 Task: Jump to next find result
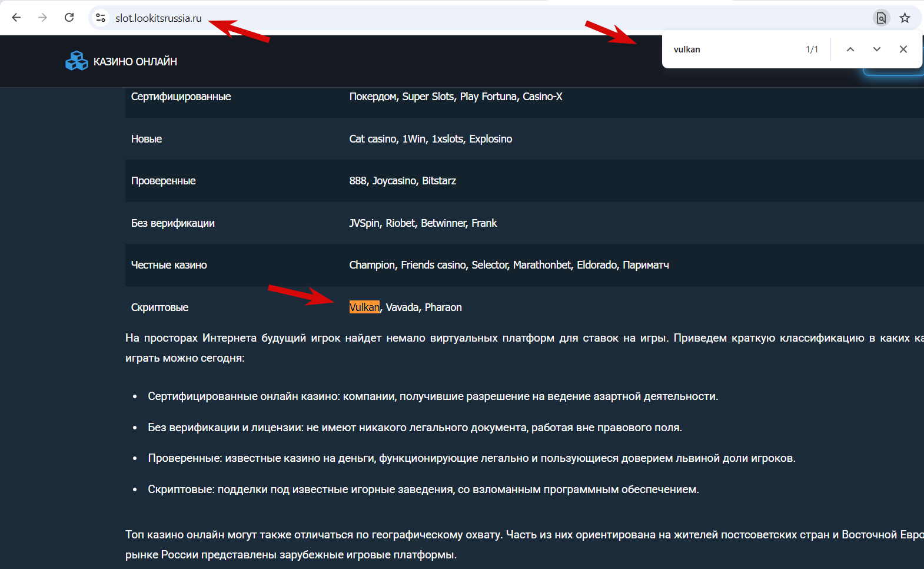pyautogui.click(x=877, y=49)
